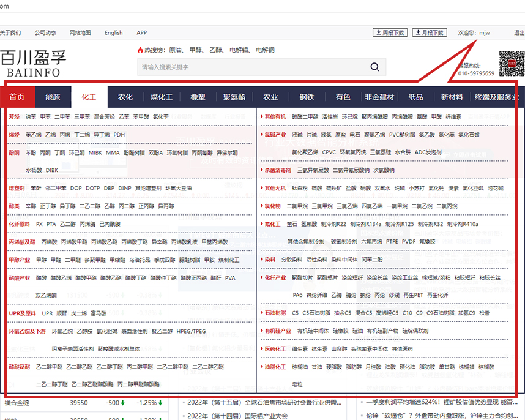Click the 周报下载 download button

(390, 32)
